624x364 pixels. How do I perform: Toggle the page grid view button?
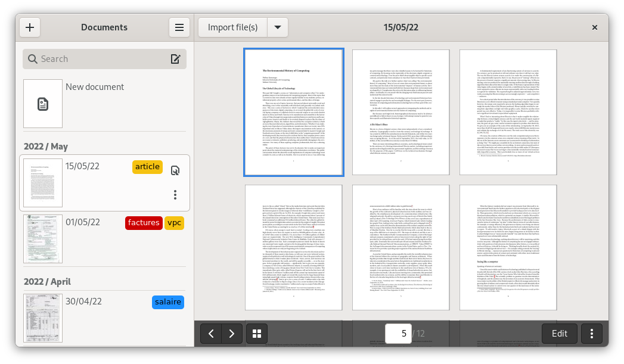tap(257, 334)
